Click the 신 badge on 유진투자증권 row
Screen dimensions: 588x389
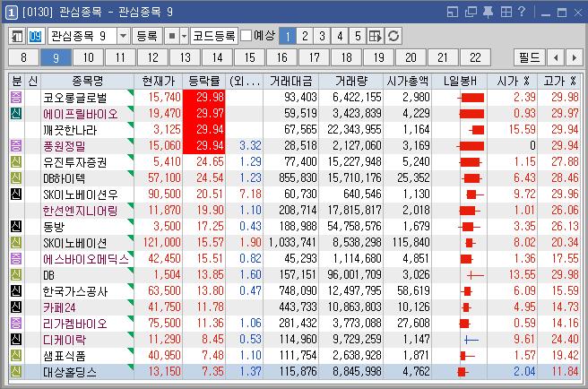[16, 161]
